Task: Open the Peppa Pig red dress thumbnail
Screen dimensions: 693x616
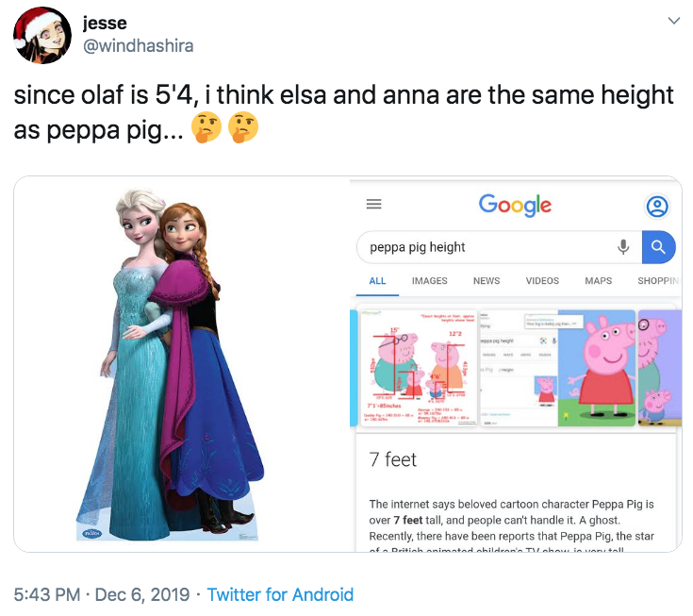Action: click(x=596, y=369)
